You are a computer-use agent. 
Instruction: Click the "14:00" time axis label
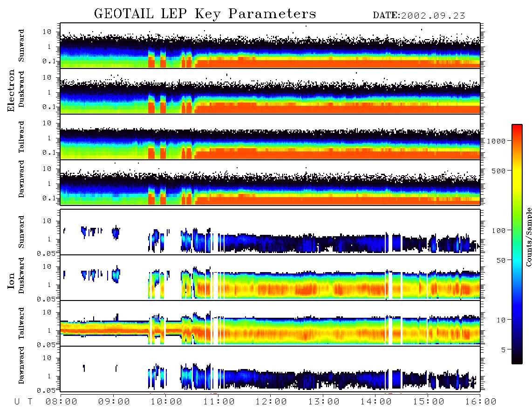pos(376,402)
